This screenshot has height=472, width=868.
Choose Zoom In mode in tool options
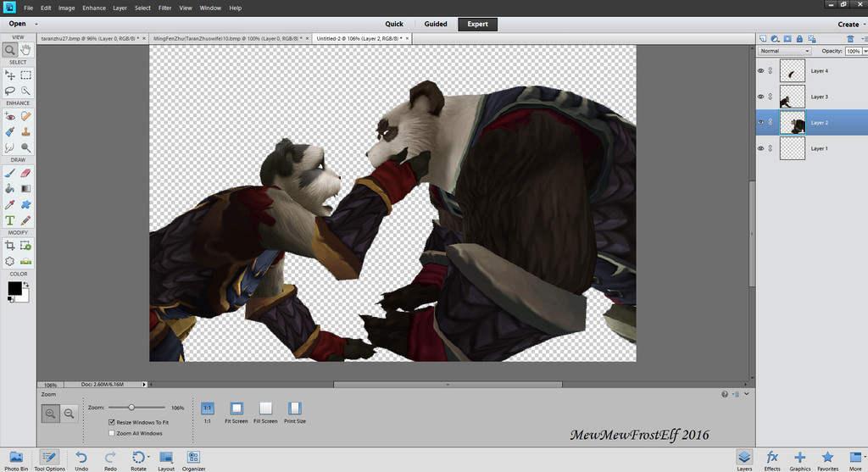click(x=50, y=414)
